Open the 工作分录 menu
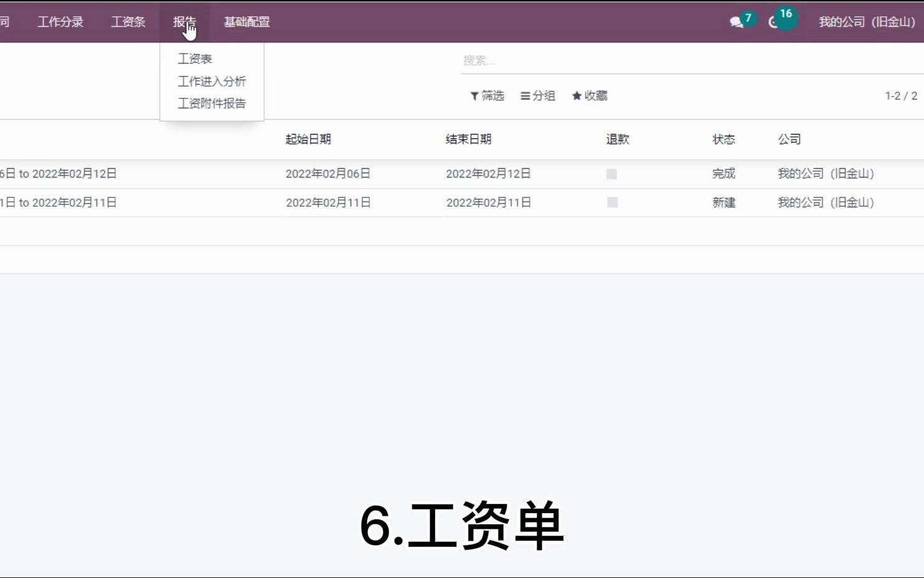This screenshot has height=578, width=924. pos(60,22)
